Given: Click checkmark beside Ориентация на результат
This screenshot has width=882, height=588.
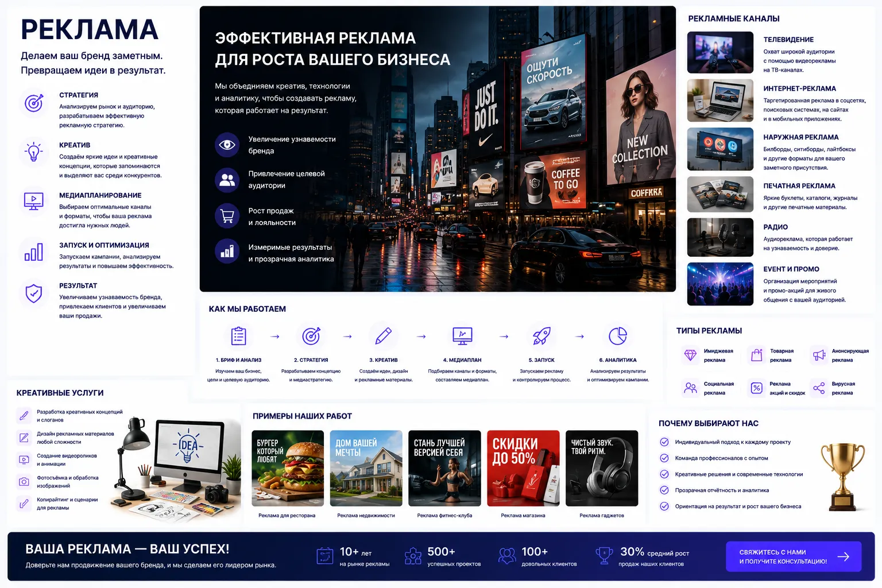Looking at the screenshot, I should 664,506.
